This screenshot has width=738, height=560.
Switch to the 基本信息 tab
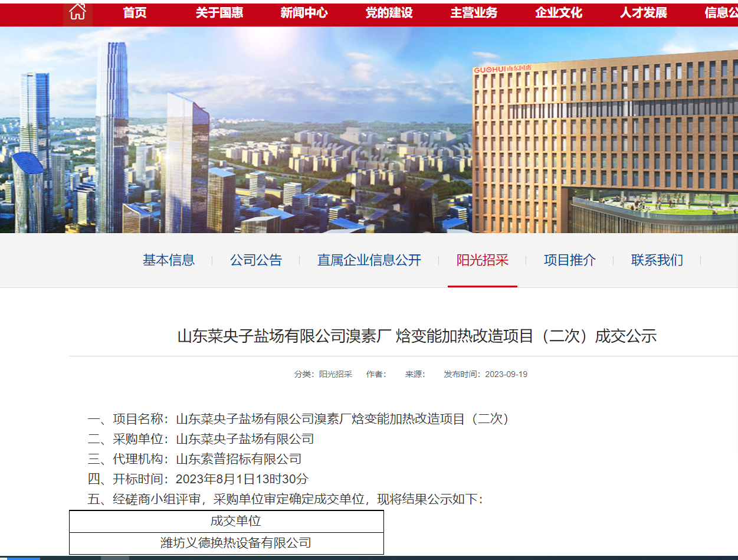click(169, 260)
